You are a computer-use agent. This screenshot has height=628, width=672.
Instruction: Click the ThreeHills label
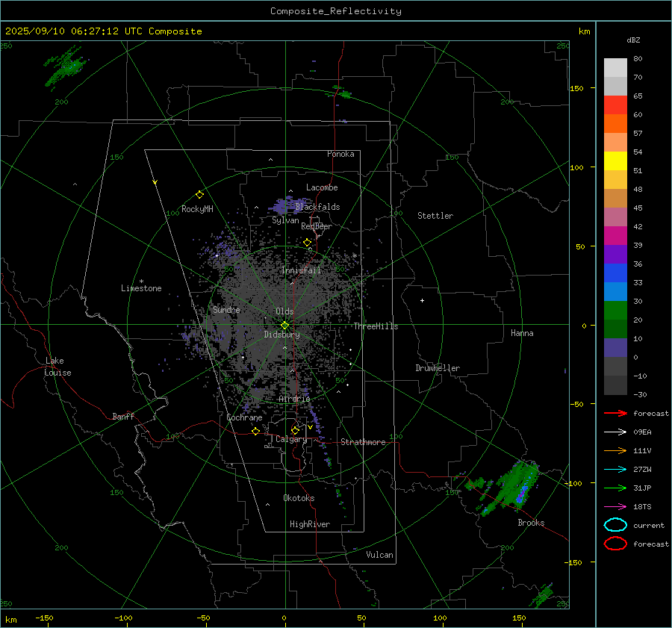376,326
